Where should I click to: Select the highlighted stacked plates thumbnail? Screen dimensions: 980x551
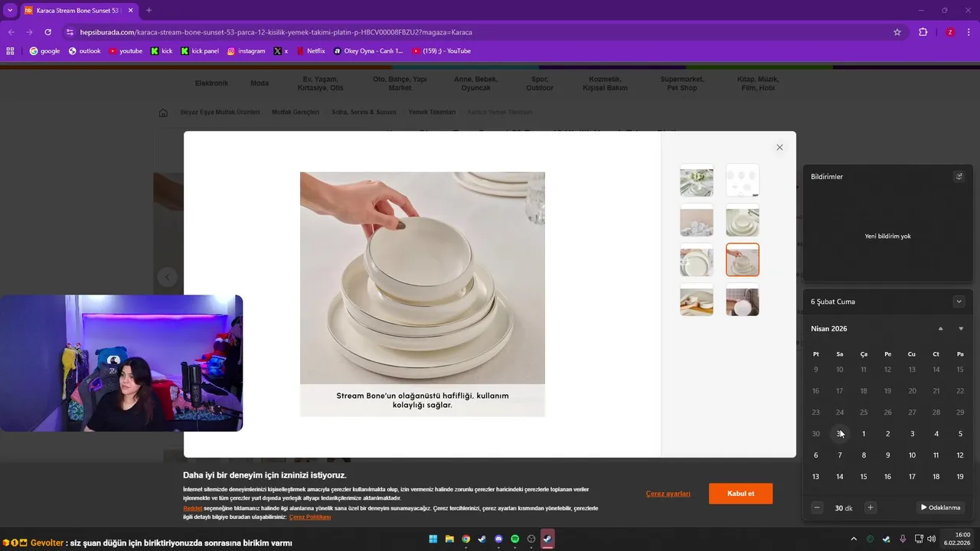coord(743,260)
